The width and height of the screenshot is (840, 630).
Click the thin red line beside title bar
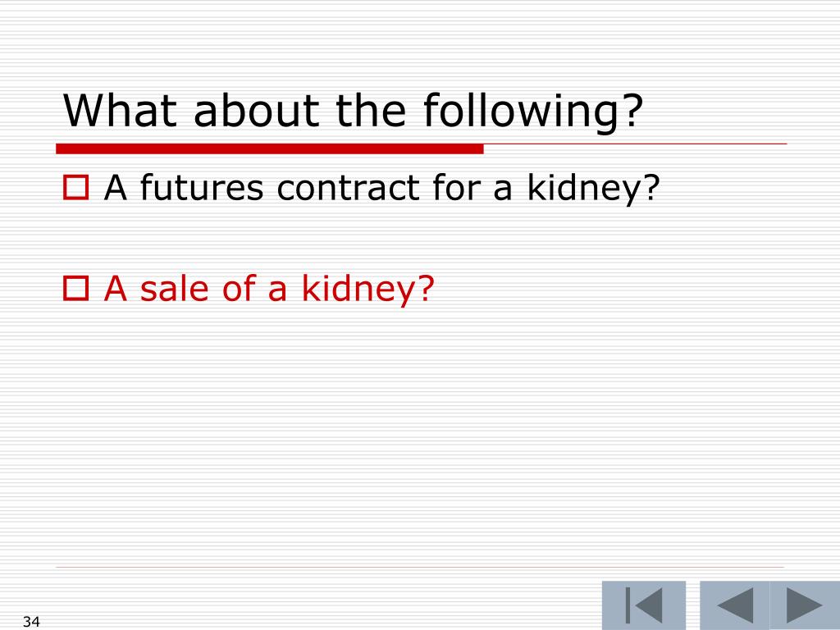pyautogui.click(x=636, y=144)
